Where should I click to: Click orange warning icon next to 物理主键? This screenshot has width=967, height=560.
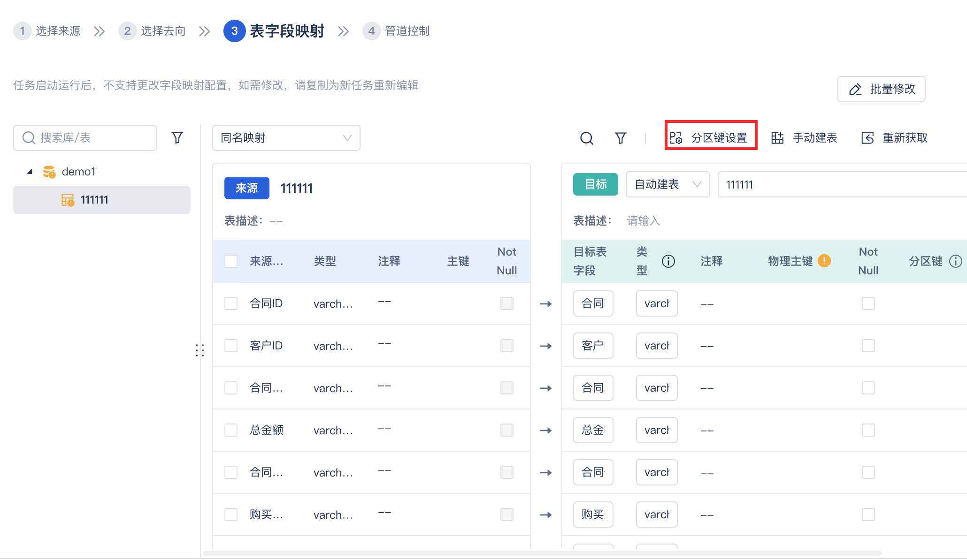pyautogui.click(x=824, y=261)
